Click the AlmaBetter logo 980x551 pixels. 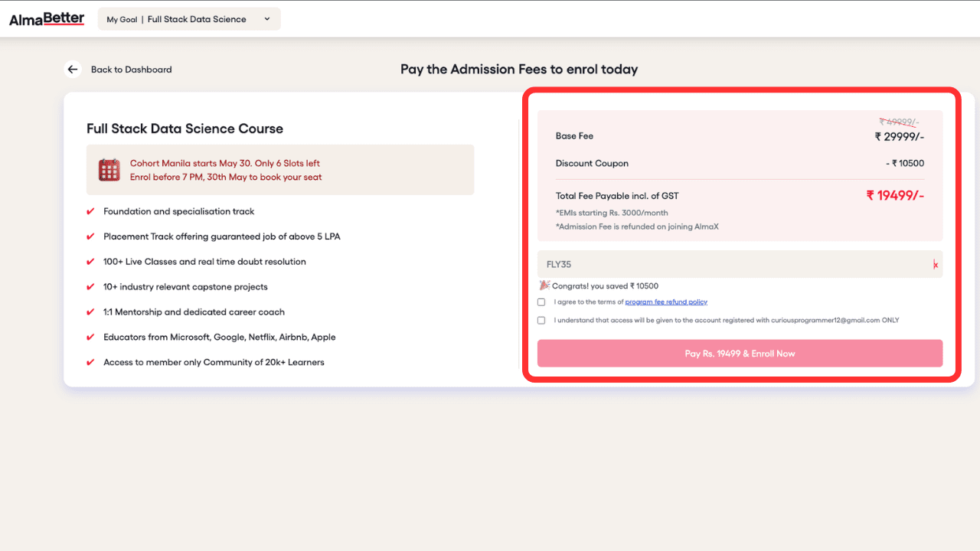click(x=47, y=19)
